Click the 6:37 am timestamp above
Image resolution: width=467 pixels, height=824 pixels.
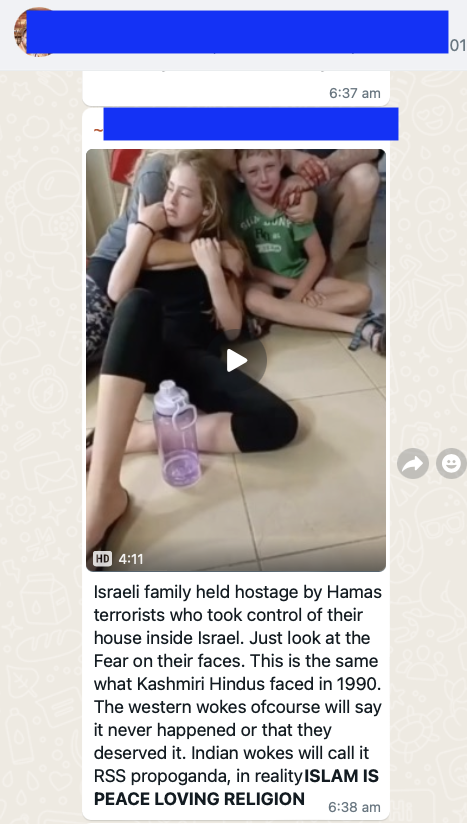(355, 93)
